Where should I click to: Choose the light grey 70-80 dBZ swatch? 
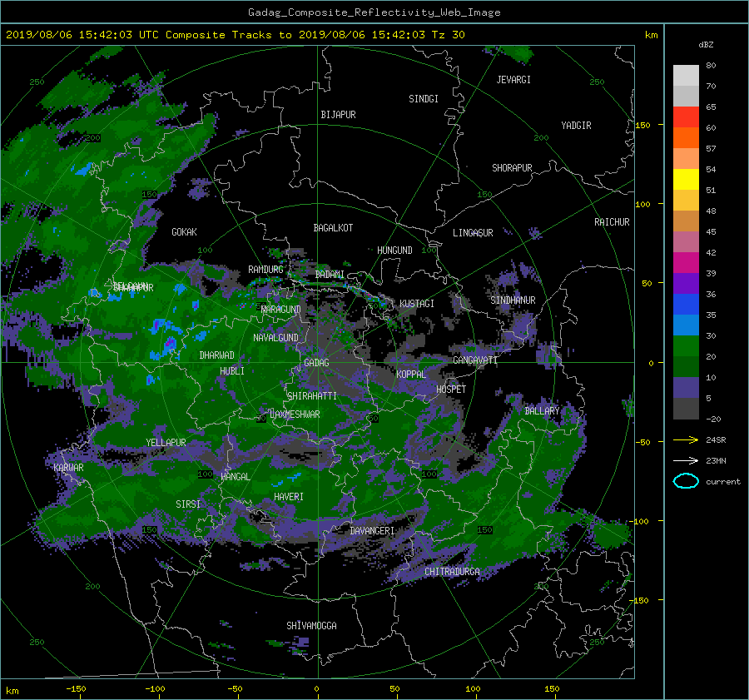686,75
